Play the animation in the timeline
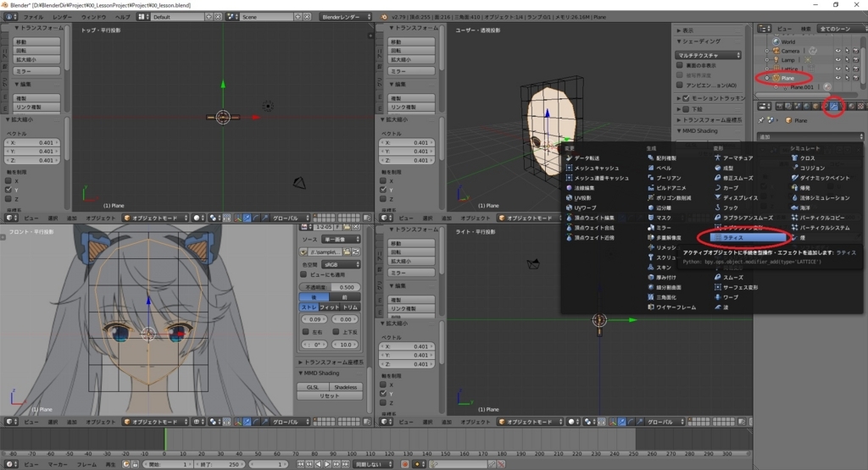The height and width of the screenshot is (470, 868). point(327,464)
